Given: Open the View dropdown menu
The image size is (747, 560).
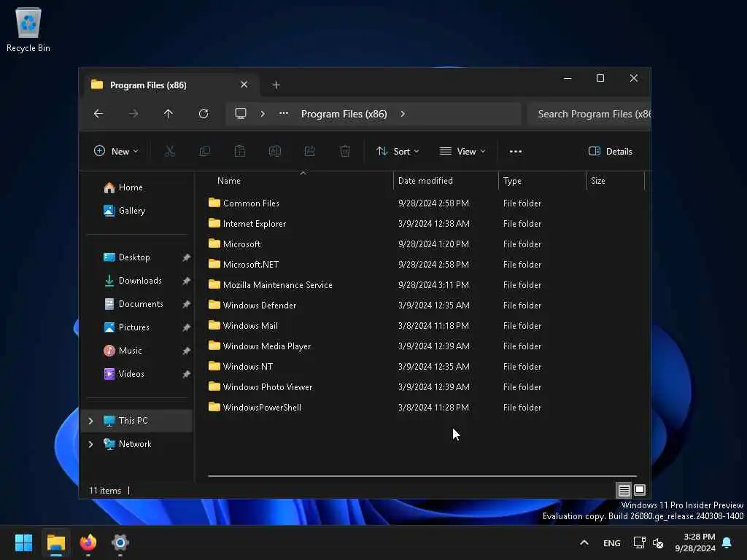Looking at the screenshot, I should click(462, 152).
